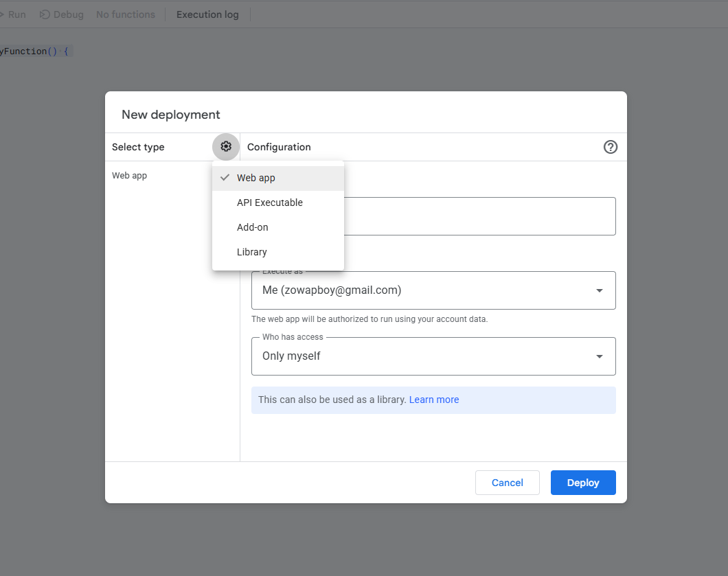Open the Execution log

point(207,14)
